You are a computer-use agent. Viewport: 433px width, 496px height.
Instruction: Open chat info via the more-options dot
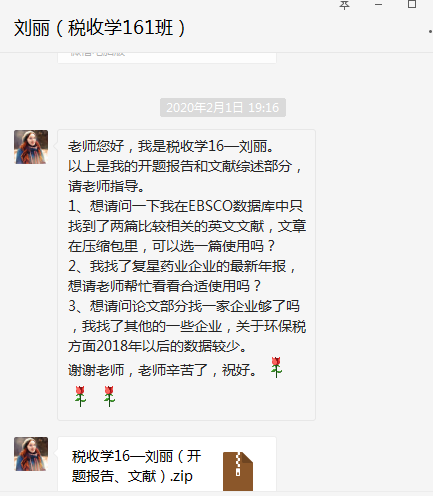[430, 32]
